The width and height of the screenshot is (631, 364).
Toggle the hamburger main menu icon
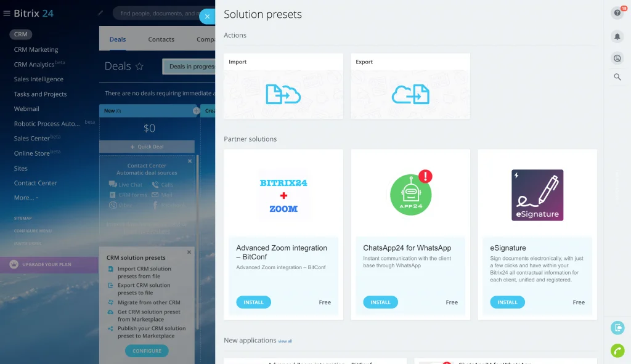[7, 14]
